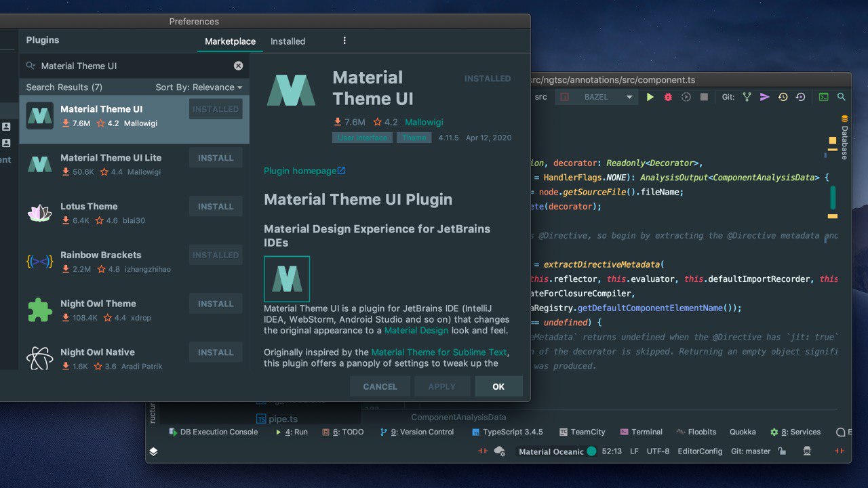Open the 6: TODO tool window
868x488 pixels.
pyautogui.click(x=343, y=432)
